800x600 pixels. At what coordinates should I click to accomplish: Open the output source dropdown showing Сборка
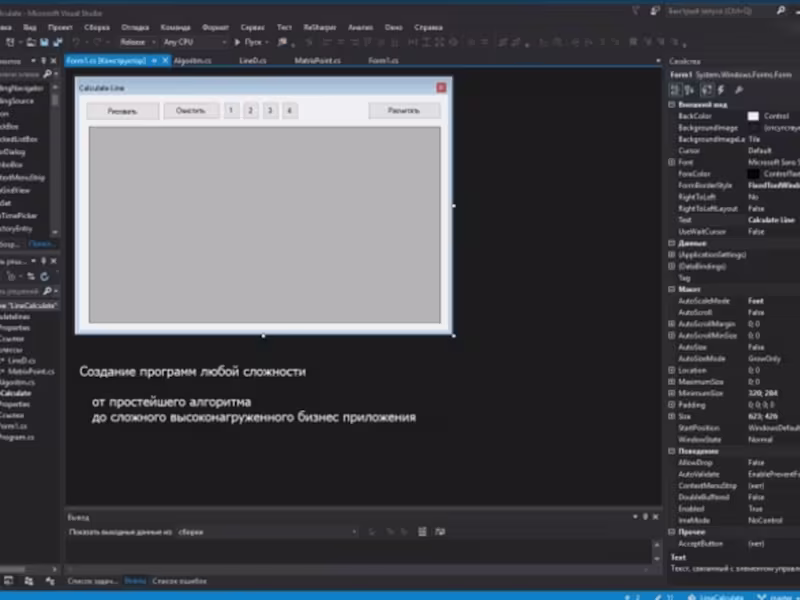[x=267, y=532]
